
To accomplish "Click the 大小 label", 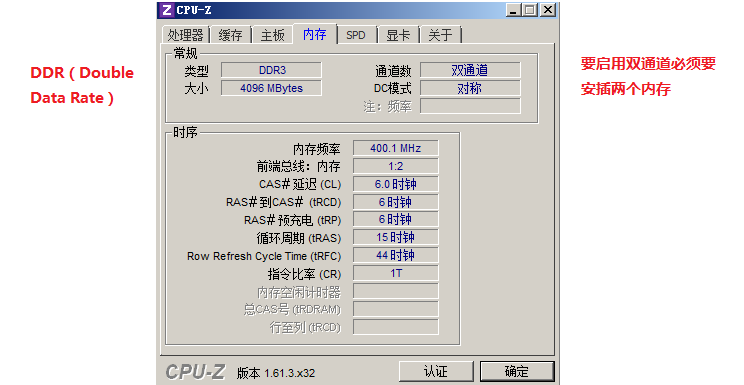I will tap(196, 89).
